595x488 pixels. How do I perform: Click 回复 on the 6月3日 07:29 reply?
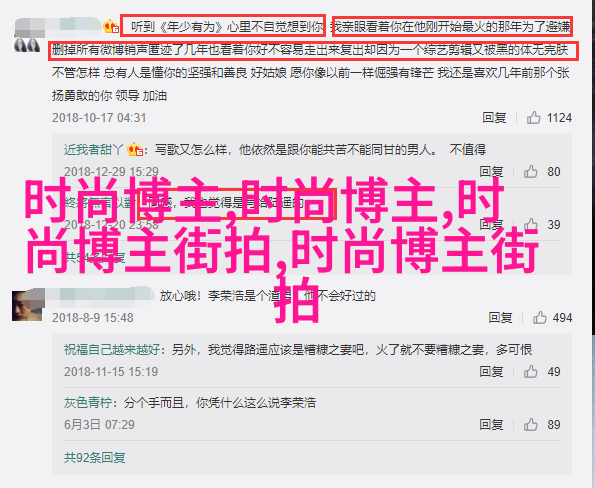tap(491, 425)
